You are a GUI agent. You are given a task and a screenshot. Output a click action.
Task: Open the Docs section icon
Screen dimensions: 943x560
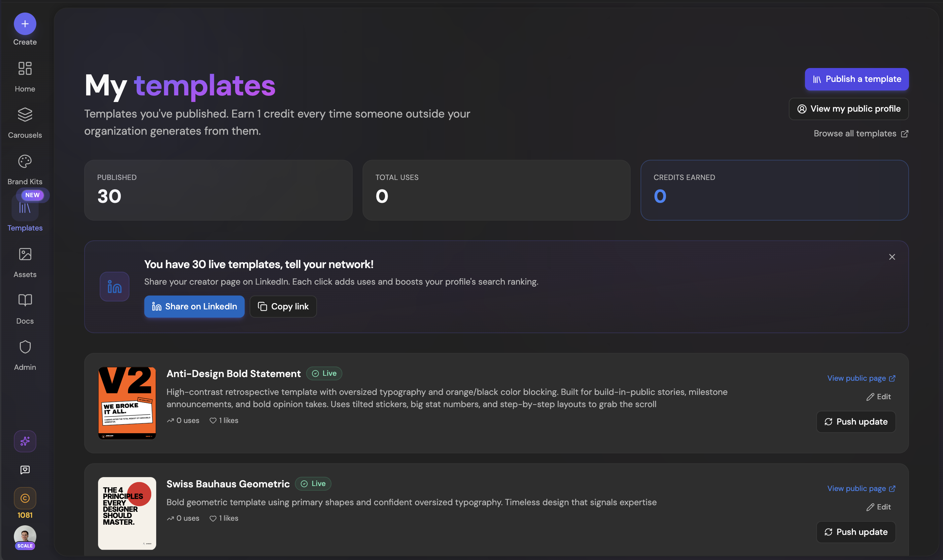point(24,301)
